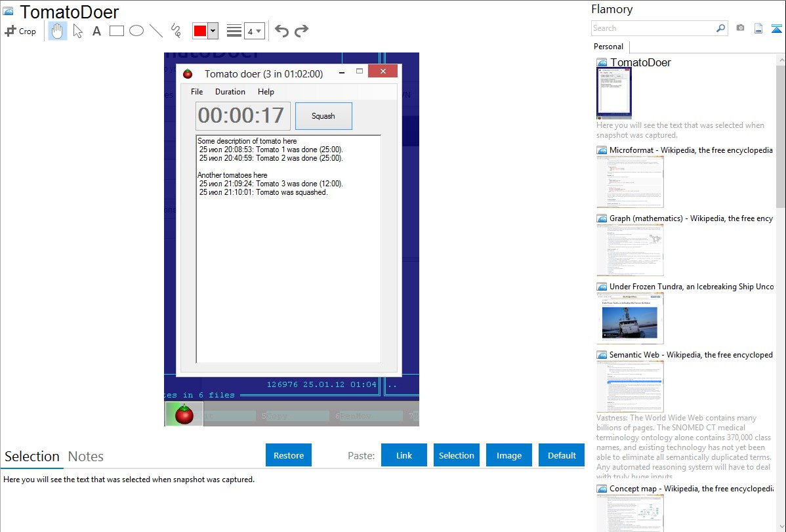The image size is (786, 532).
Task: Click the Selection paste button
Action: tap(456, 455)
